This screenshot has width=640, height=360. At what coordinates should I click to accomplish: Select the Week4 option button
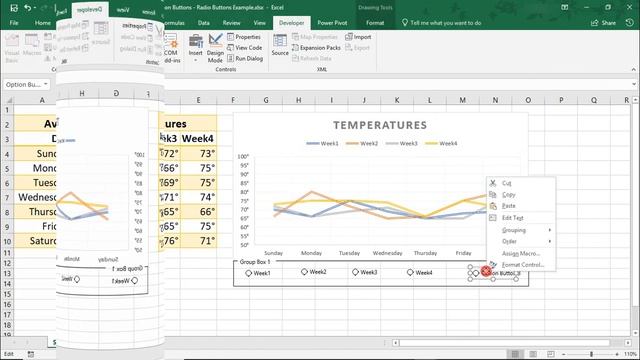click(x=420, y=272)
